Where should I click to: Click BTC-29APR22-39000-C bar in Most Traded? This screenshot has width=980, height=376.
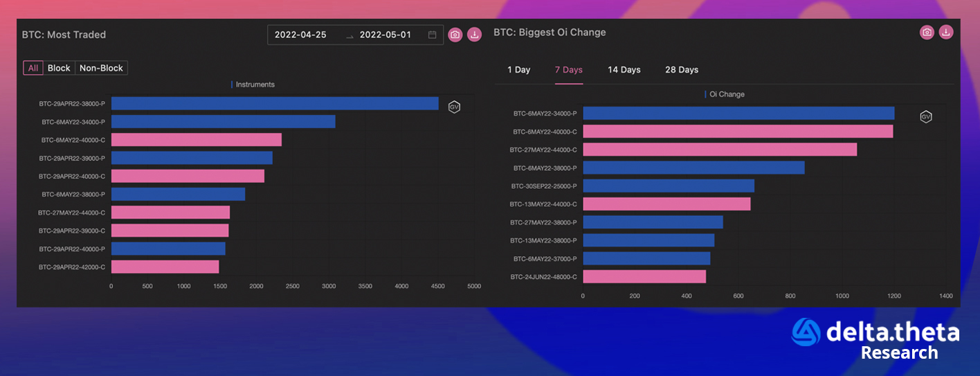pos(170,231)
